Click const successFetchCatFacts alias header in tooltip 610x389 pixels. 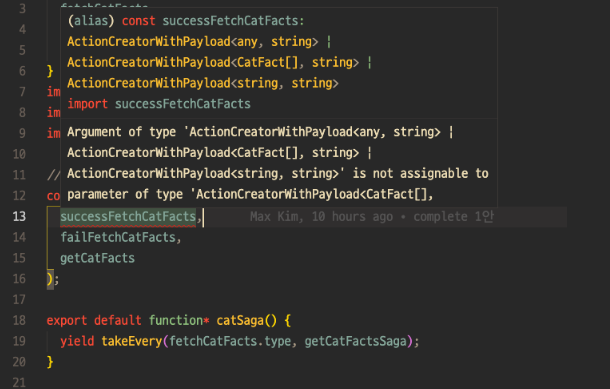(186, 21)
